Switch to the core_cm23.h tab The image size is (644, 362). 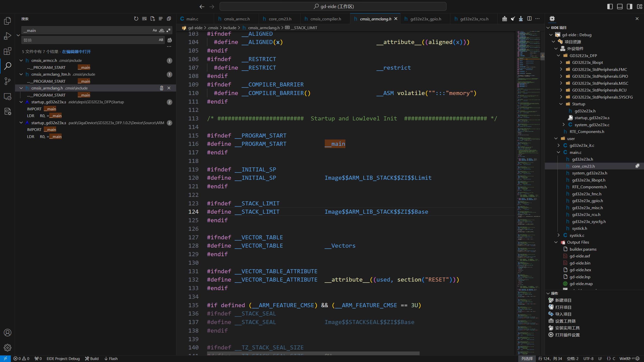pyautogui.click(x=280, y=19)
